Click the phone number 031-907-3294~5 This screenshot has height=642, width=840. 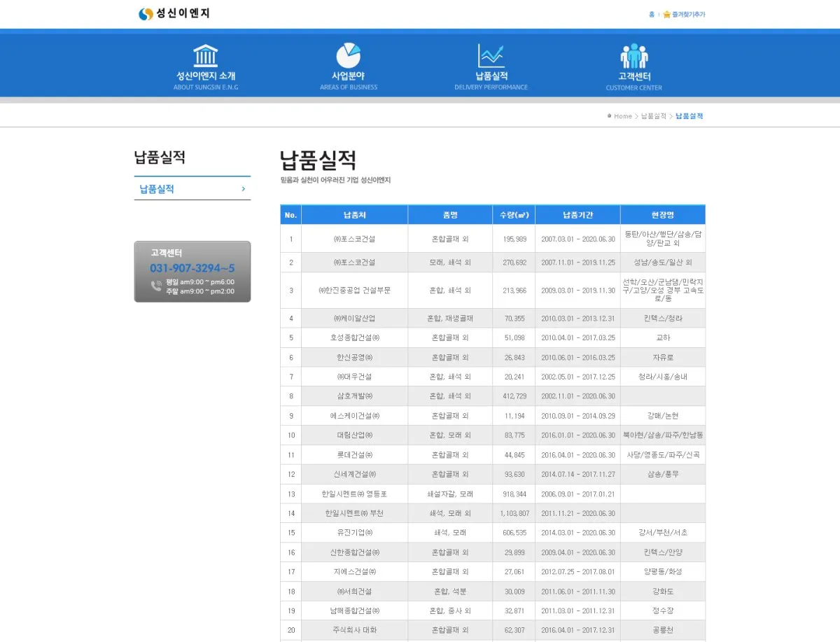click(192, 268)
